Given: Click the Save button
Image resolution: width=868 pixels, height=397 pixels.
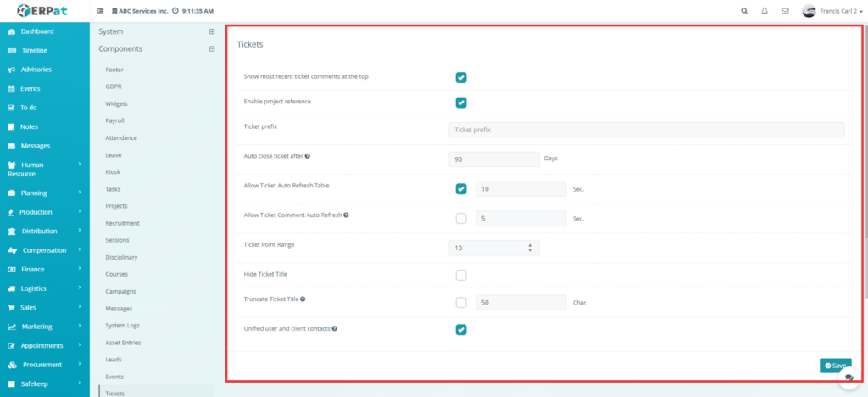Looking at the screenshot, I should tap(835, 365).
